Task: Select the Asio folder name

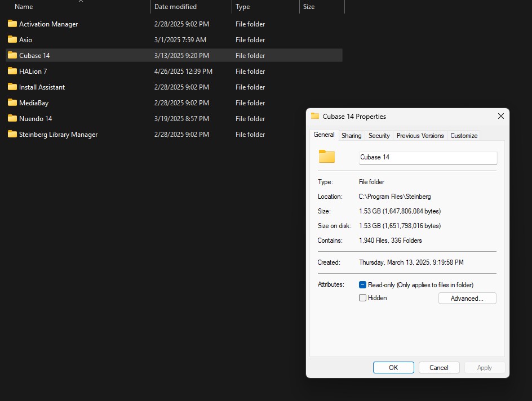Action: [25, 39]
